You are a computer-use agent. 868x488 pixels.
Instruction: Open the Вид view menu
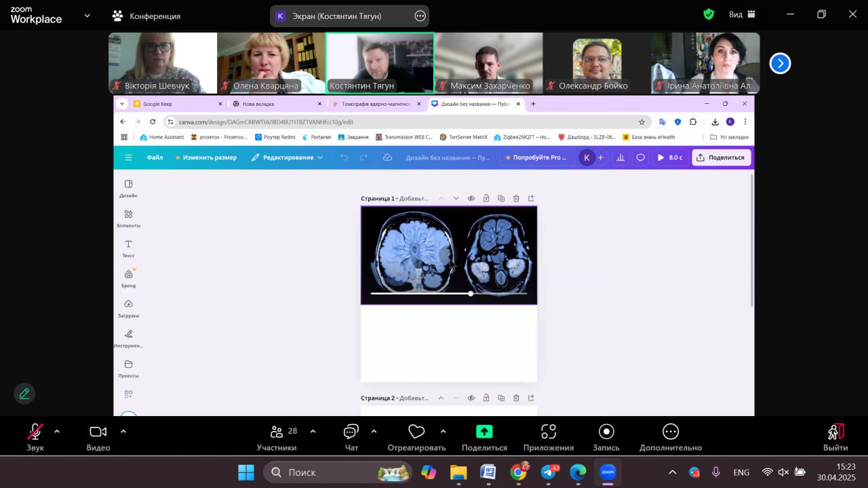click(x=742, y=14)
